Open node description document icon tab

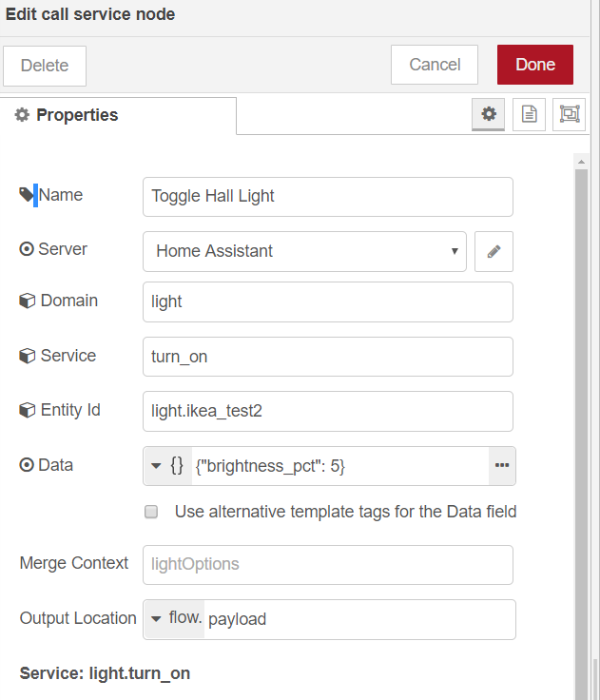click(529, 114)
